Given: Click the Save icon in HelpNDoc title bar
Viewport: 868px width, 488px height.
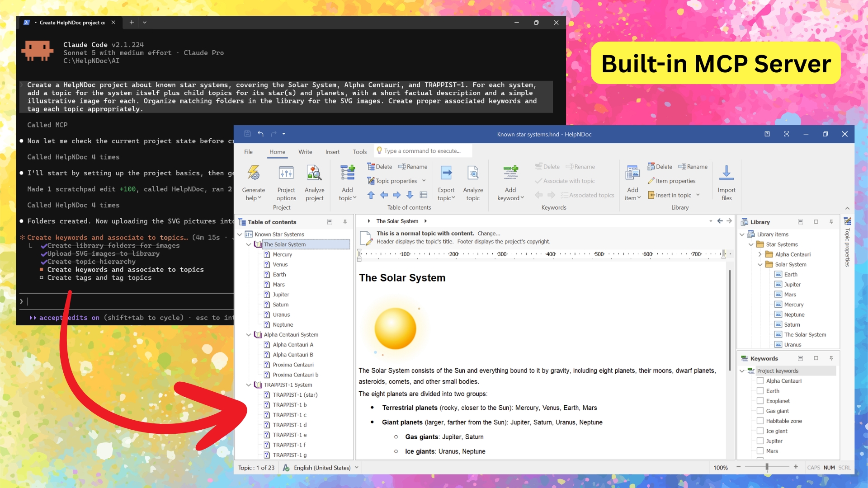Looking at the screenshot, I should [247, 134].
